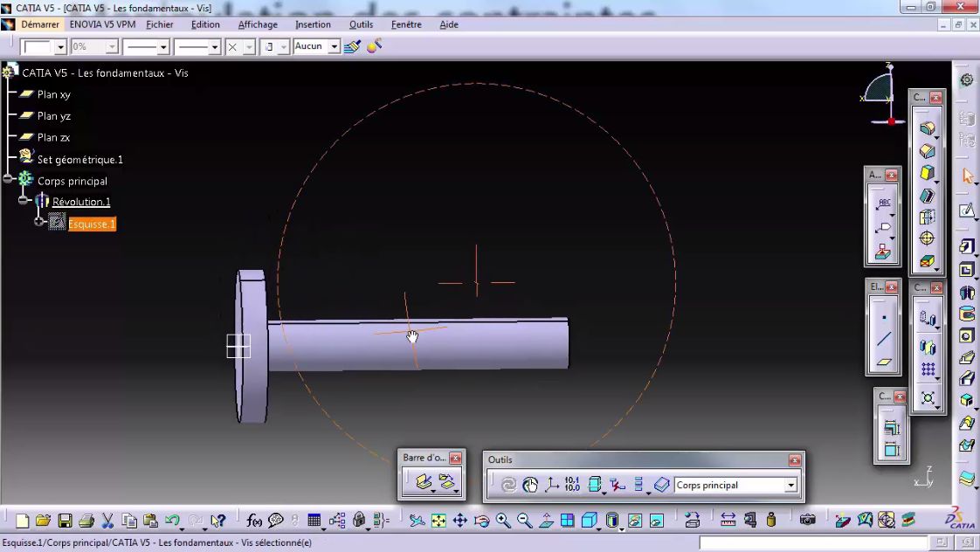The height and width of the screenshot is (552, 980).
Task: Select the Pan tool in bottom toolbar
Action: click(459, 520)
